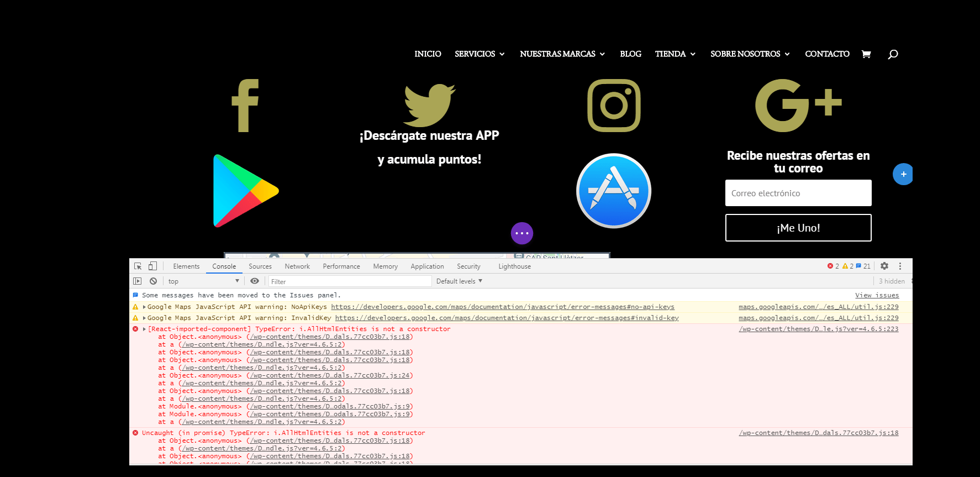This screenshot has height=477, width=980.
Task: Switch to the Performance tab
Action: [341, 266]
